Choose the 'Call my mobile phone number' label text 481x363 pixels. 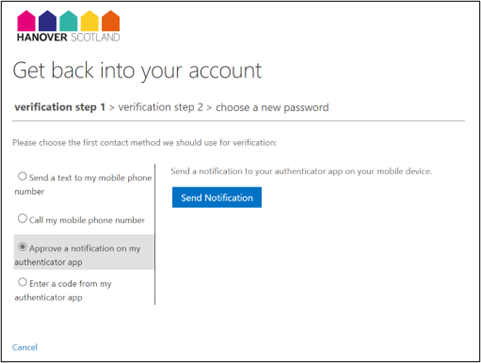coord(87,220)
